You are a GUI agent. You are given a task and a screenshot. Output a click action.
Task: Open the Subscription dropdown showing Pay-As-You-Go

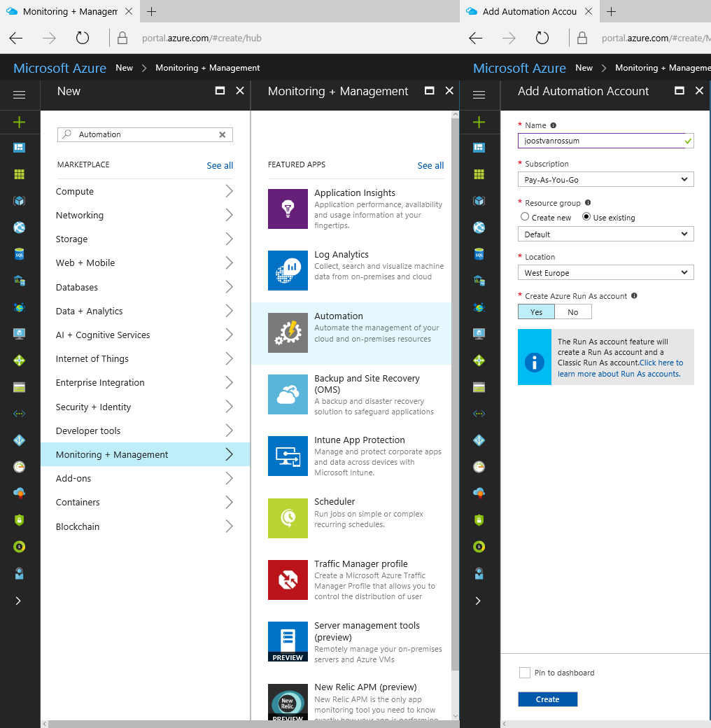tap(605, 179)
